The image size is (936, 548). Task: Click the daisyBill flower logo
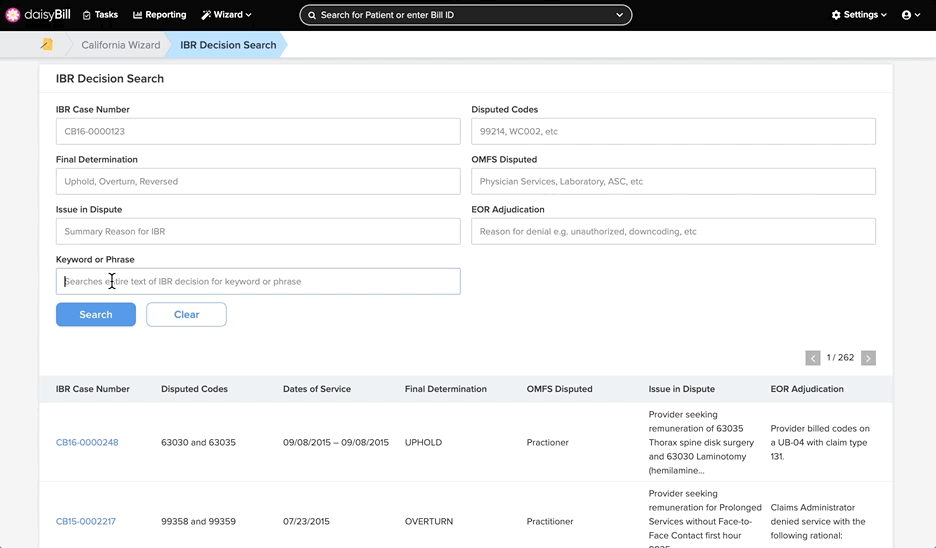point(13,15)
